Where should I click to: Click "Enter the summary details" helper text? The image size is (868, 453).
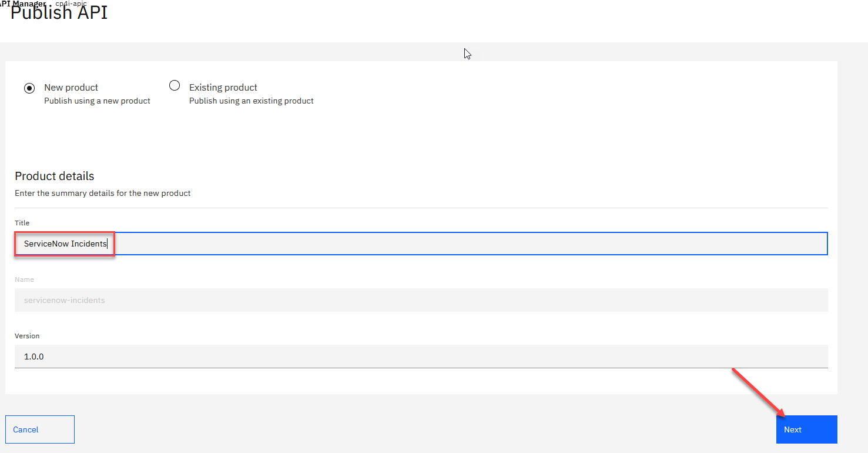point(103,193)
